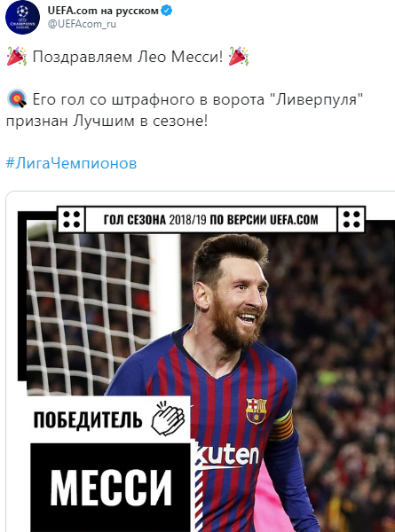The width and height of the screenshot is (395, 532).
Task: Click the tweet sentence mentioning "Ливерпуля"
Action: click(x=185, y=110)
